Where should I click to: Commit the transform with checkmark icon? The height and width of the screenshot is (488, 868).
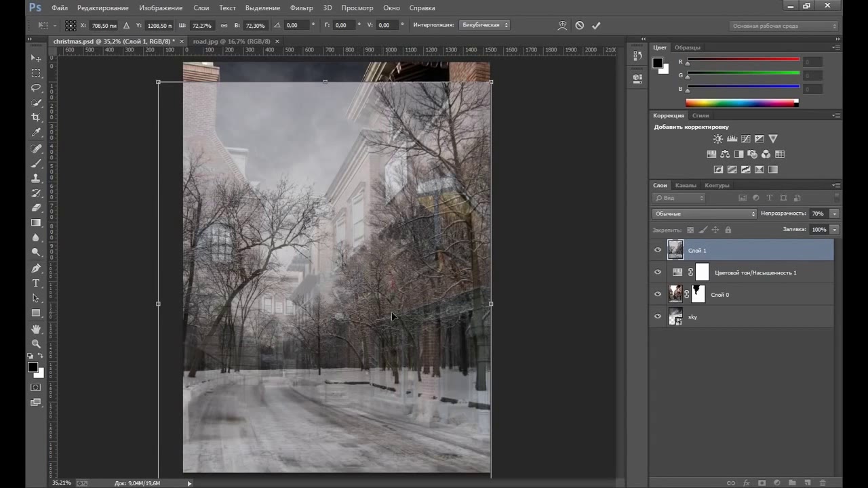pyautogui.click(x=596, y=25)
